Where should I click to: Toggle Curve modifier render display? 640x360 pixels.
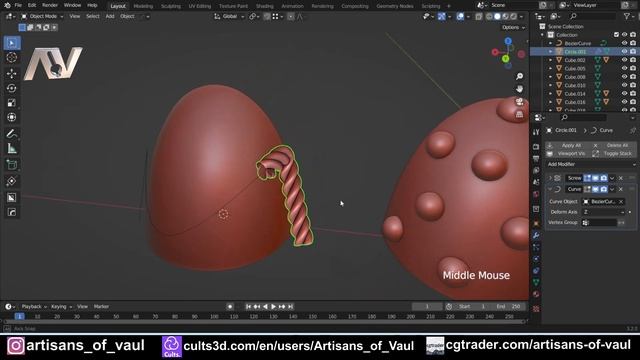[604, 189]
